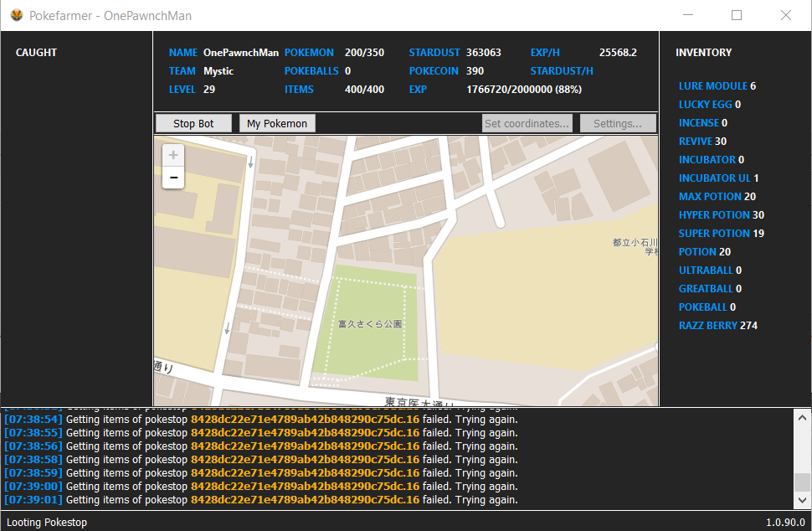
Task: Click the INCENSE 0 inventory entry
Action: click(702, 123)
